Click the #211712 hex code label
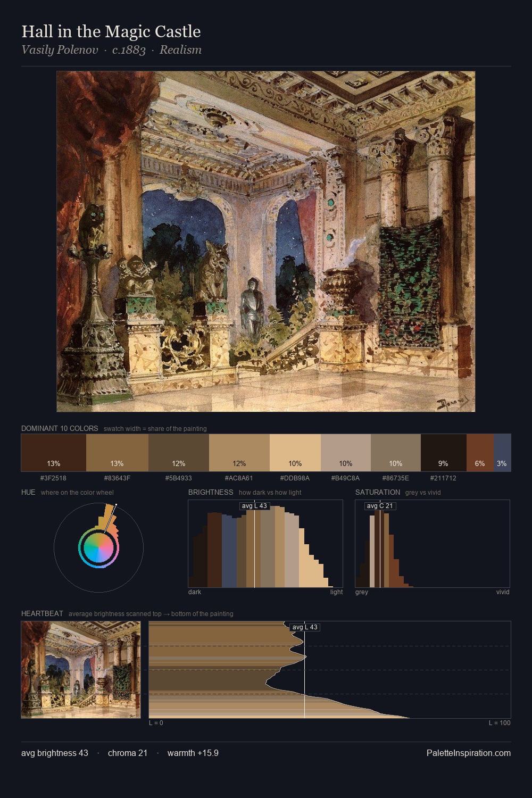 tap(444, 478)
